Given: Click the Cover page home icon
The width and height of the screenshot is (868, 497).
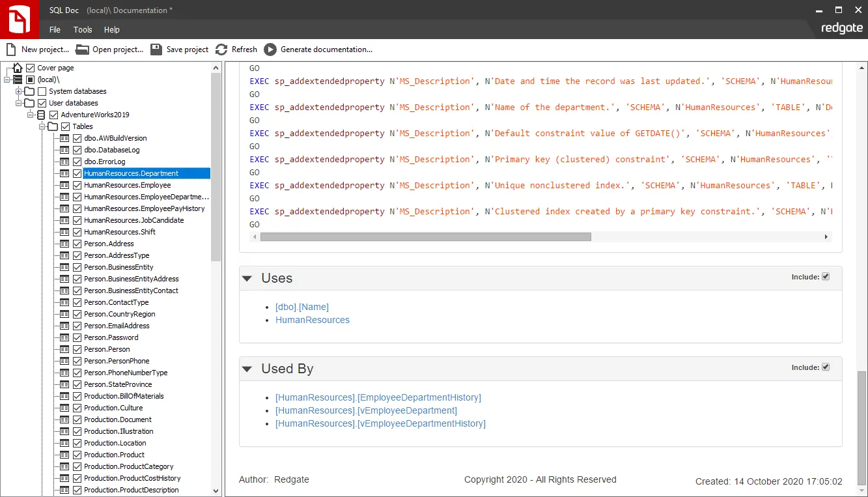Looking at the screenshot, I should tap(17, 67).
